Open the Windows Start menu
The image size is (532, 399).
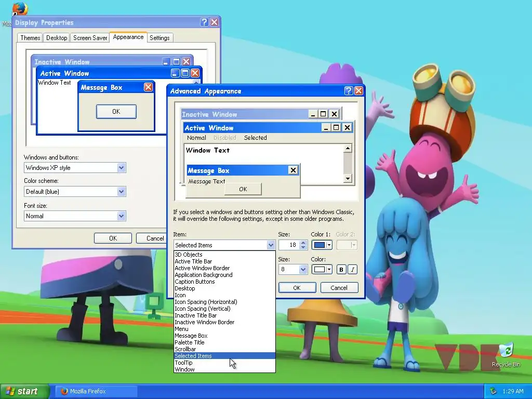coord(25,391)
